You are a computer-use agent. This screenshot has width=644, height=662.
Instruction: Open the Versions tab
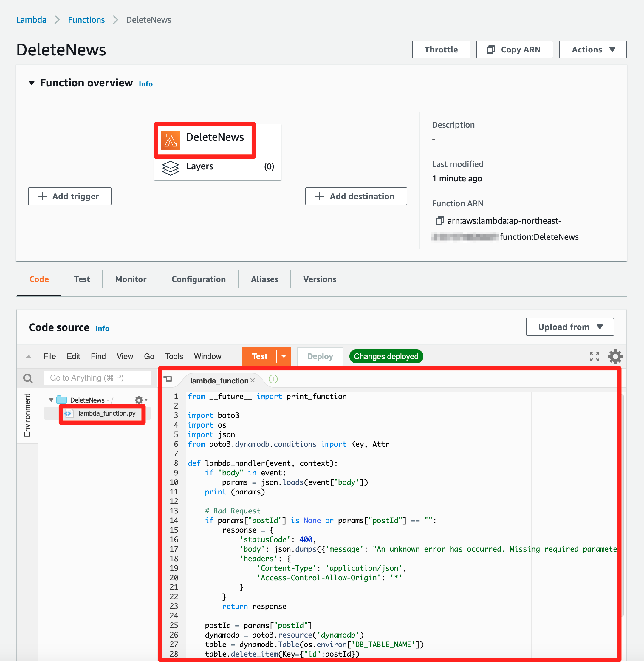[320, 279]
